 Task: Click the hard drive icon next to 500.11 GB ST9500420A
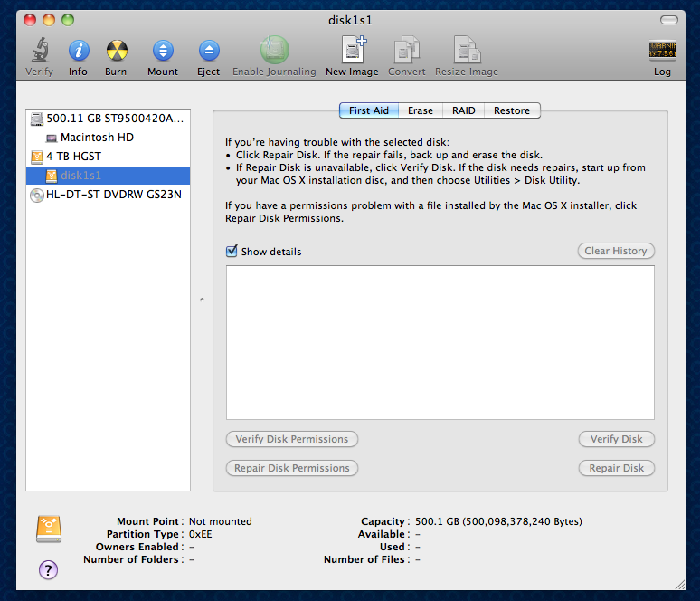pyautogui.click(x=36, y=119)
